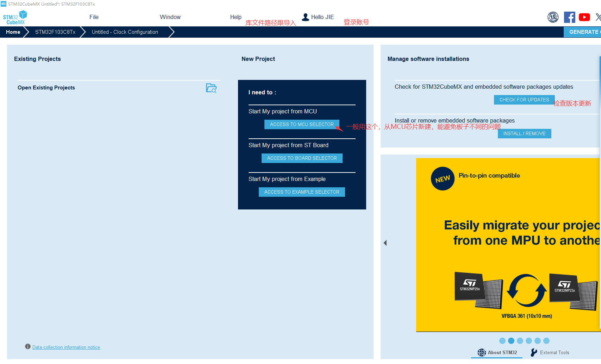Open the YouTube channel icon
The width and height of the screenshot is (601, 364).
tap(584, 17)
